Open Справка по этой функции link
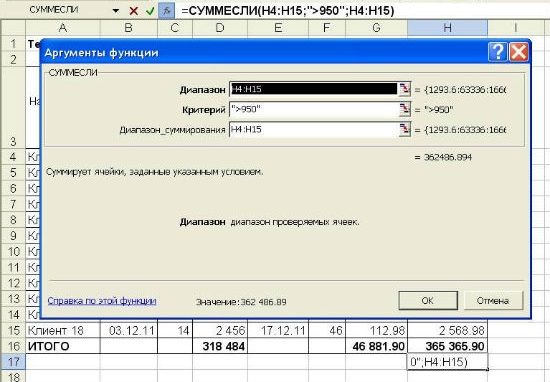This screenshot has width=550, height=382. point(102,301)
